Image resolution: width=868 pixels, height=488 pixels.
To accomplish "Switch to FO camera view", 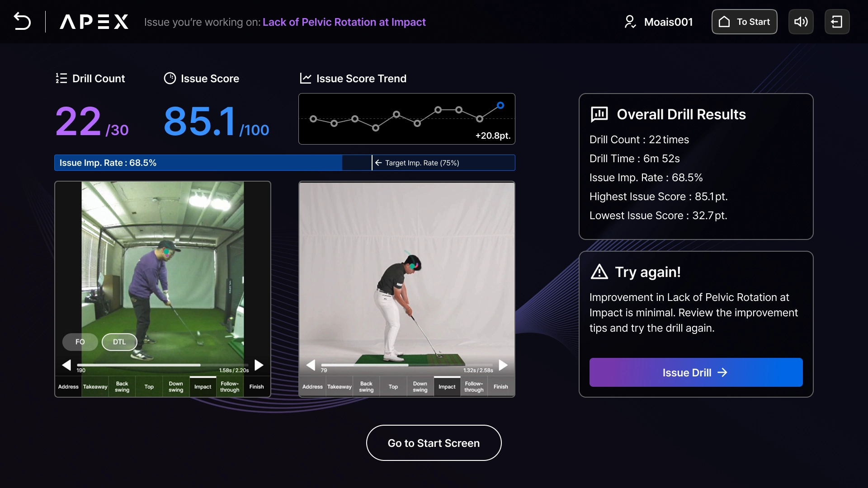I will click(80, 342).
